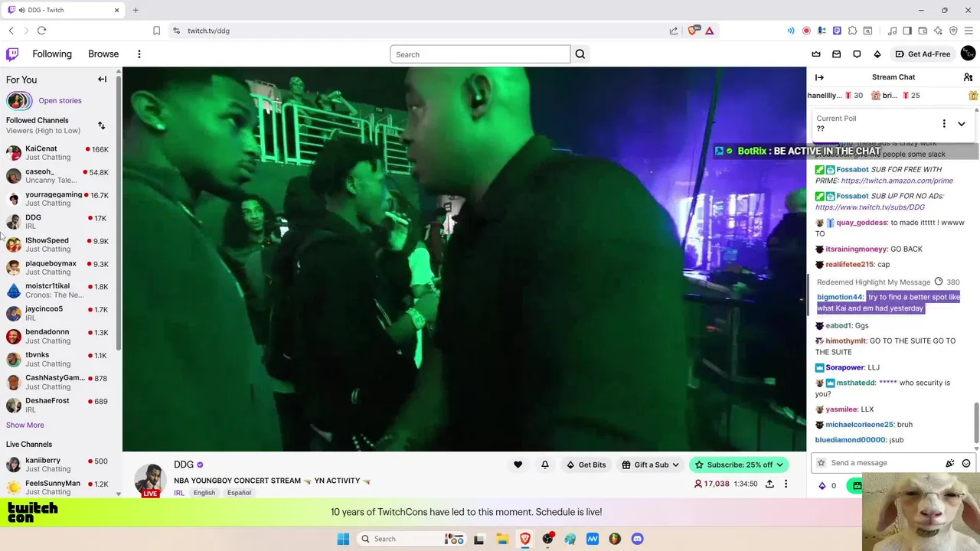Click the search magnifier button
The height and width of the screenshot is (551, 980).
click(580, 54)
